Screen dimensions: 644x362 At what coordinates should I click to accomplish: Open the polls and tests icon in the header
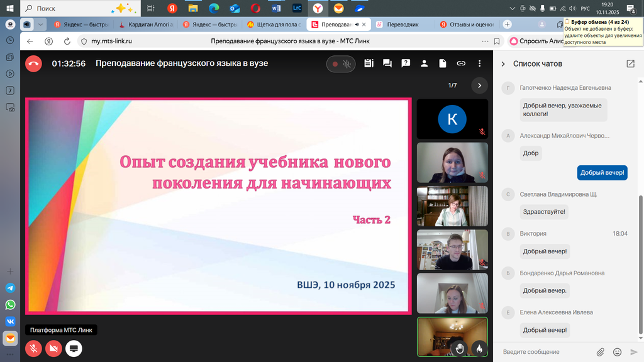pyautogui.click(x=369, y=63)
